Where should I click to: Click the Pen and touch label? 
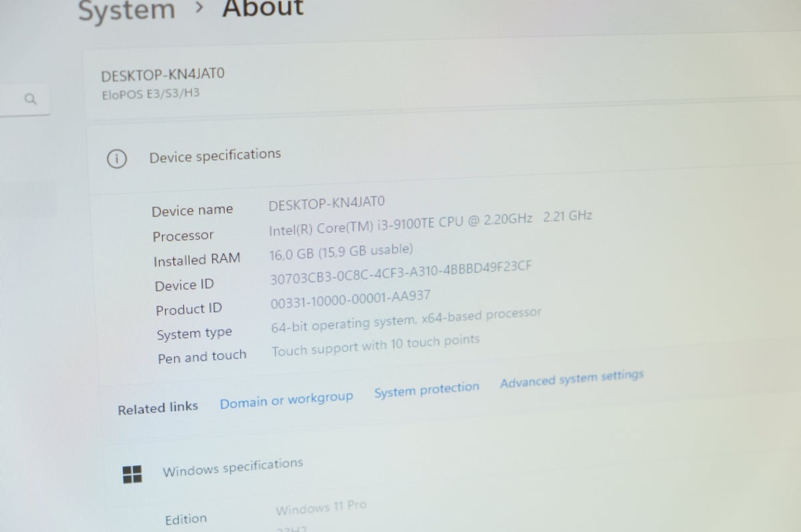202,357
